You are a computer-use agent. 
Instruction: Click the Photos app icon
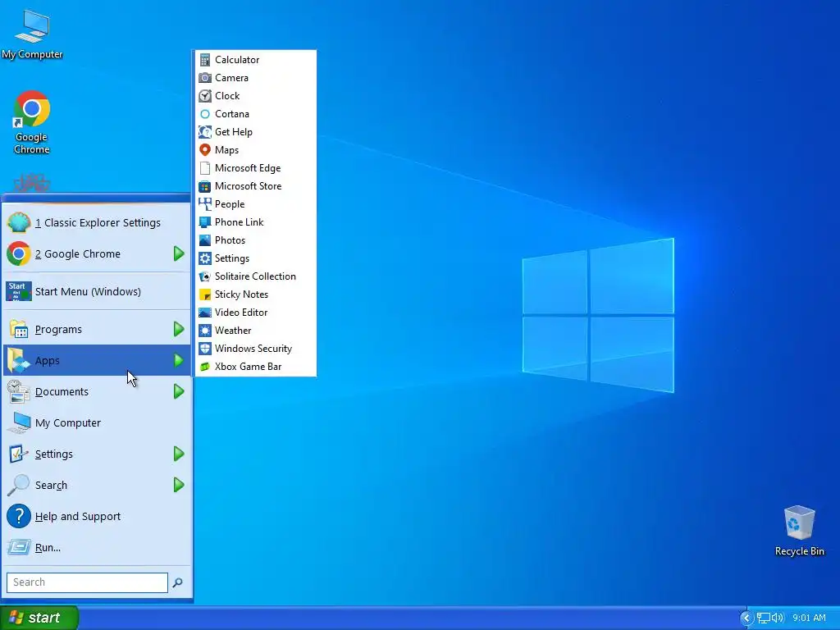click(x=204, y=240)
